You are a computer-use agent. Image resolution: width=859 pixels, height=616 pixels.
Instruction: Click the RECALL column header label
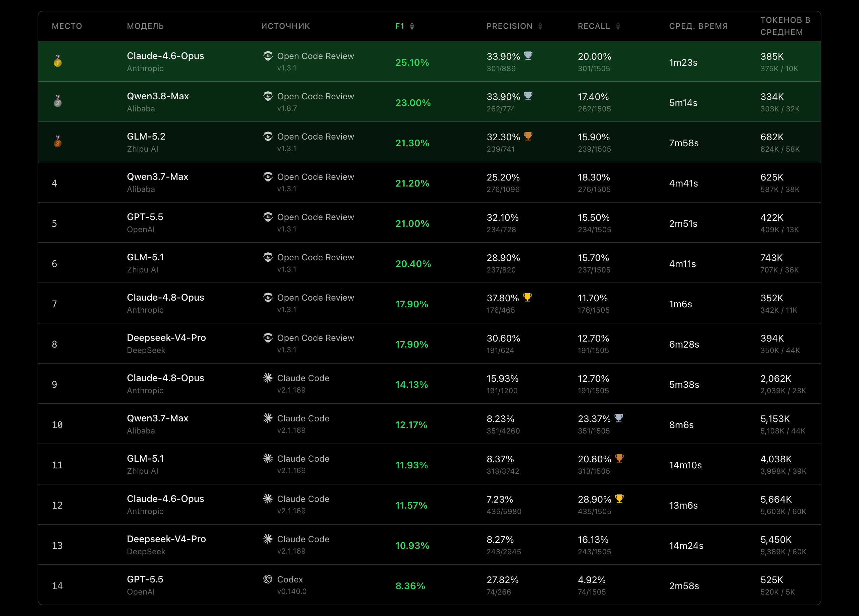pos(594,26)
